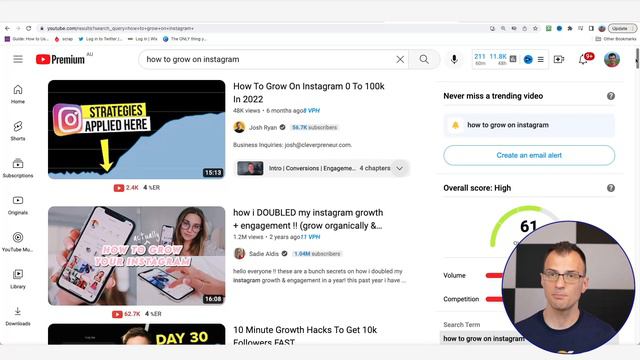Click the vidIQ 211 / 11.8K stats widget
This screenshot has height=360, width=640.
(x=490, y=60)
